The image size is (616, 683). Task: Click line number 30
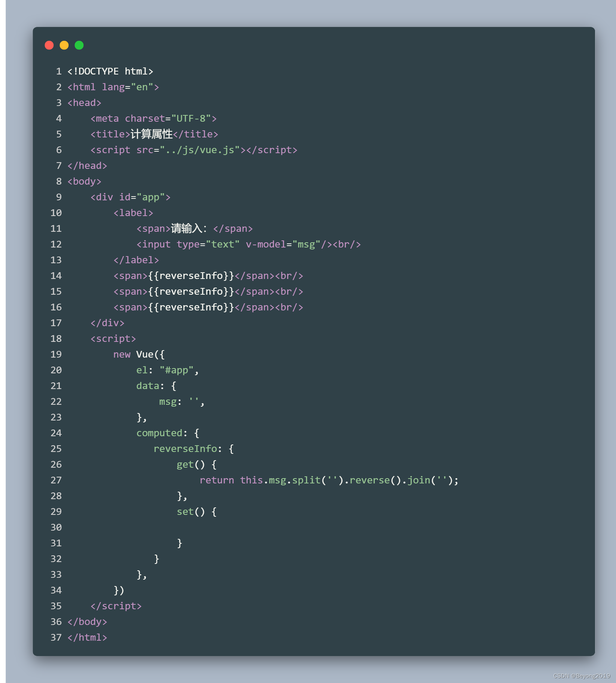(x=56, y=528)
